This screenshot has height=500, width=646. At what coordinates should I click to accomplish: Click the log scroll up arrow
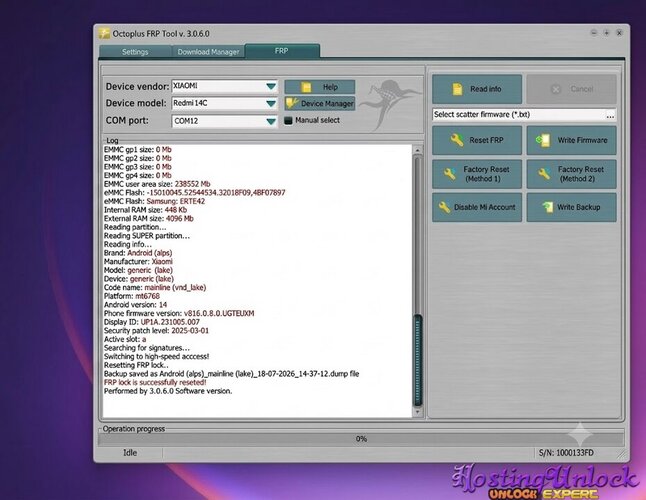[x=417, y=151]
